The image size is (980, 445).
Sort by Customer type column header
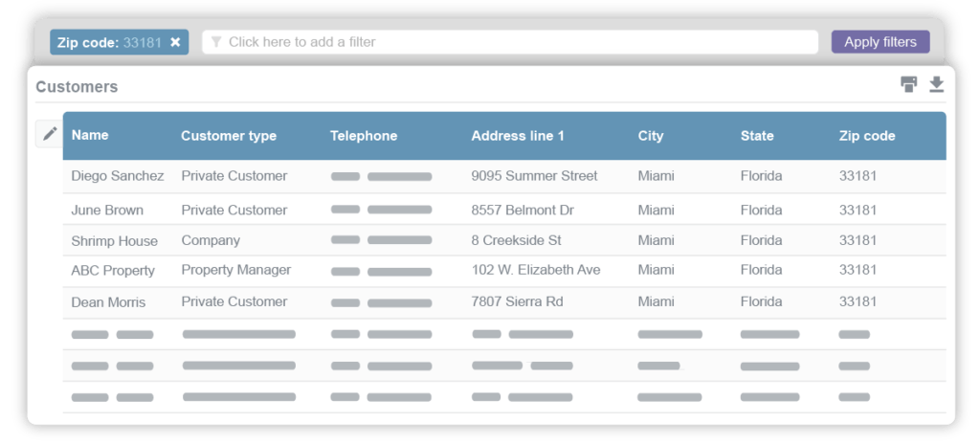point(228,136)
